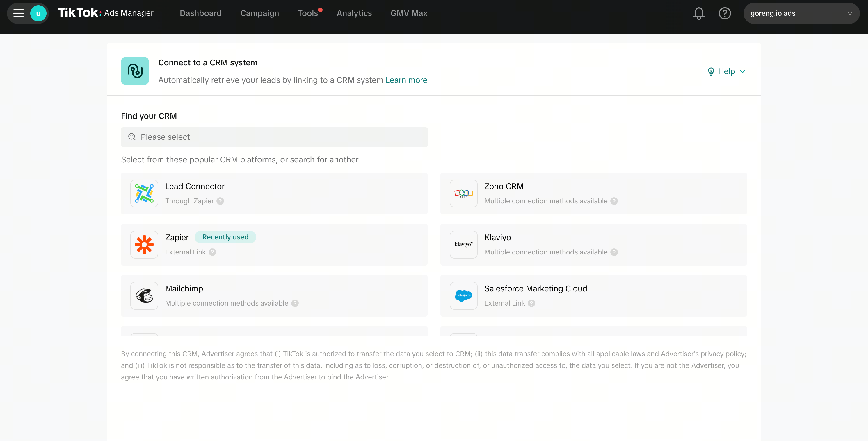Click the Salesforce Marketing Cloud cloud icon
Screen dimensions: 868x441
(x=463, y=295)
